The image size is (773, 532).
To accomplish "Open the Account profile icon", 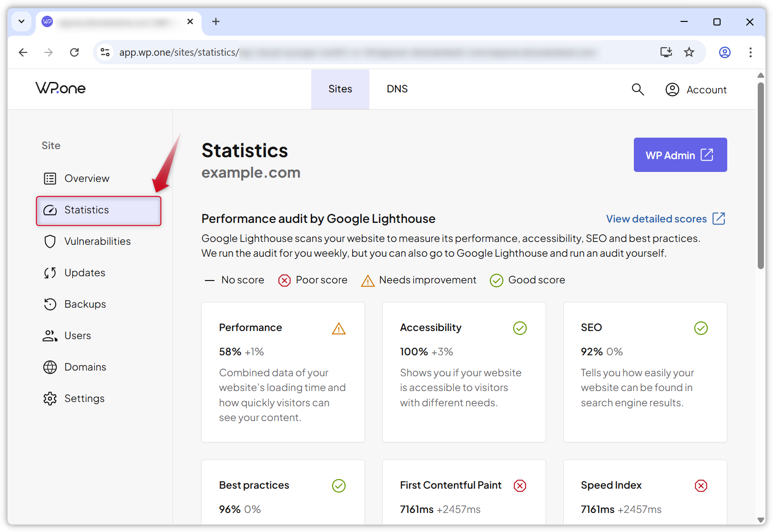I will pos(672,89).
